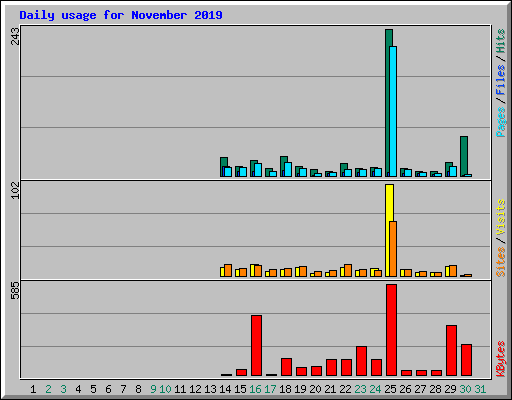Image resolution: width=512 pixels, height=400 pixels.
Task: Click the Files legend label
Action: [x=500, y=80]
